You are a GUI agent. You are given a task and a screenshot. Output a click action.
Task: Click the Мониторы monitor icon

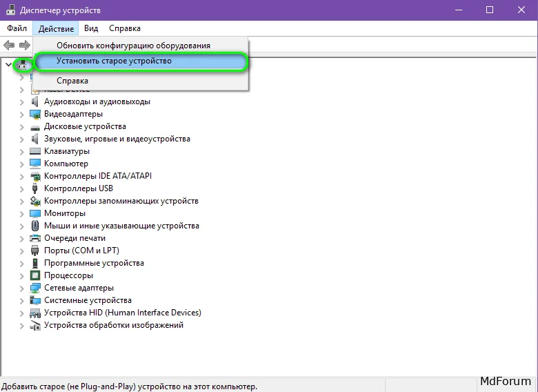click(35, 213)
